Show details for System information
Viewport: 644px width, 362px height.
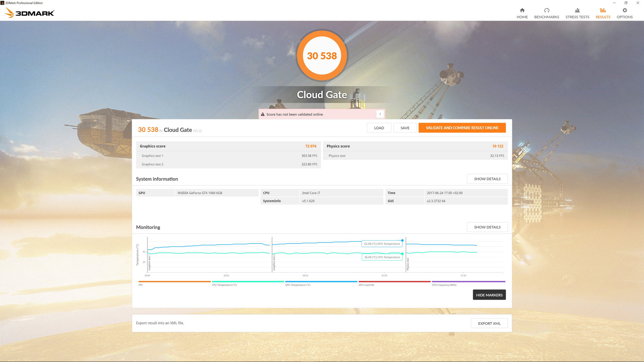pos(487,179)
